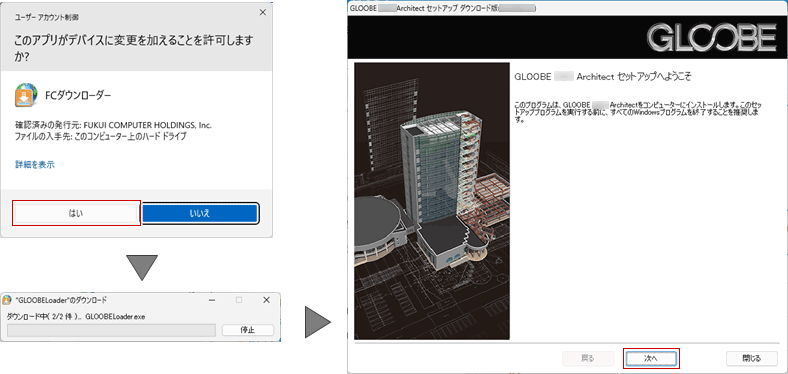
Task: Close the GLOOBELoader download window
Action: point(266,300)
